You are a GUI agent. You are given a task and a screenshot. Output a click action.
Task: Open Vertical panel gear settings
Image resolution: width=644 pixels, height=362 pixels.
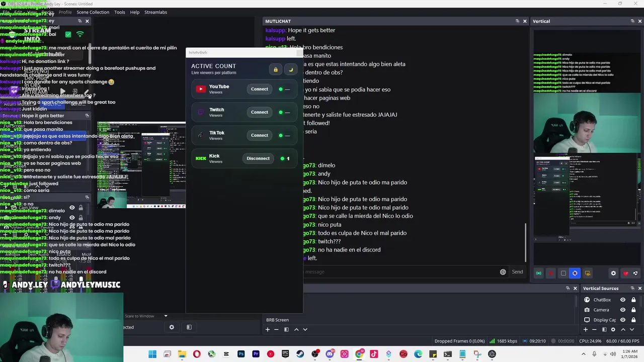613,273
